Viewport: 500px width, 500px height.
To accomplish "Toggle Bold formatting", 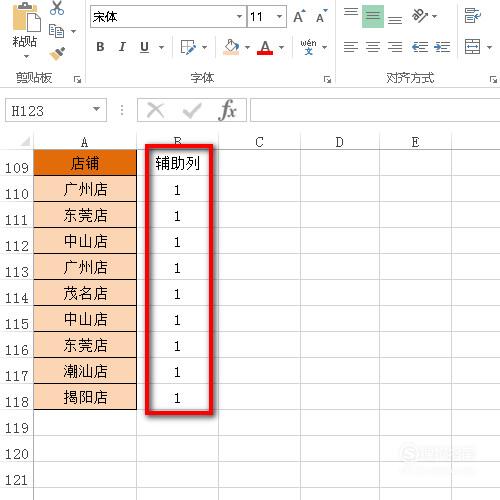I will coord(100,47).
